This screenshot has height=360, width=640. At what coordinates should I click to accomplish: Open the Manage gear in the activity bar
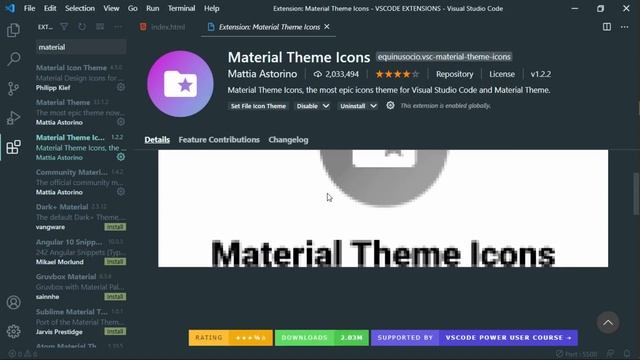pyautogui.click(x=13, y=331)
